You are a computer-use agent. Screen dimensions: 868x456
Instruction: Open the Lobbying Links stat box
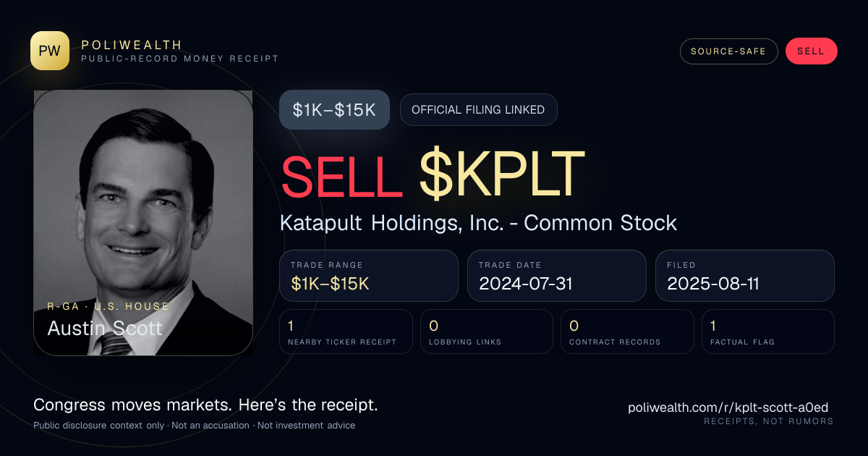coord(487,332)
